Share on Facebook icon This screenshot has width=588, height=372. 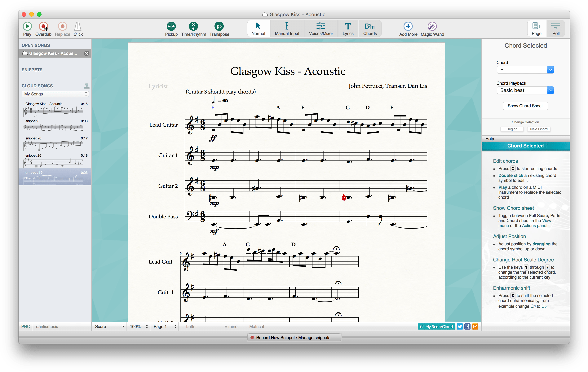click(467, 327)
